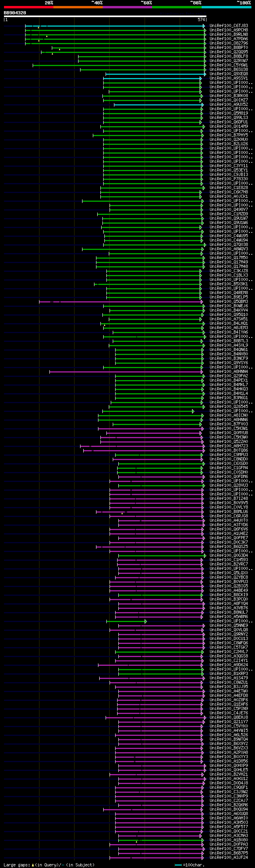Select label UniRef100_Q99LS3
This screenshot has width=255, height=868.
229,117
